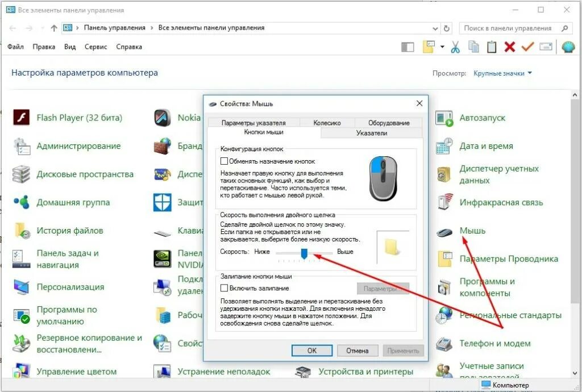Viewport: 582px width, 392px height.
Task: Enable the Обменять назначение кнопок checkbox
Action: pyautogui.click(x=224, y=161)
